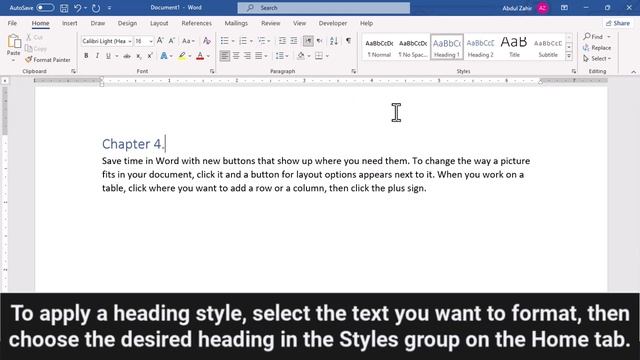Click the Redo icon in title bar
Image resolution: width=640 pixels, height=360 pixels.
[96, 8]
